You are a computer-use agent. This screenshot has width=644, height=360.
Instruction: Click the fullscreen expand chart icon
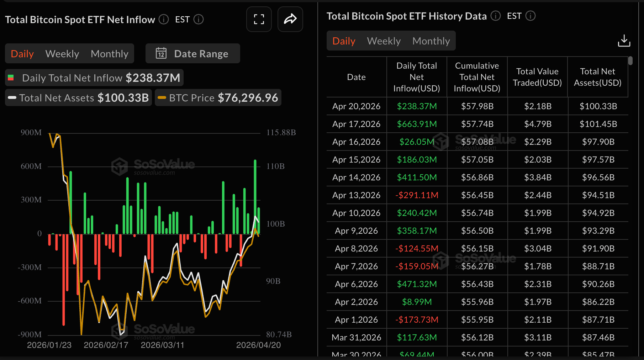(259, 19)
